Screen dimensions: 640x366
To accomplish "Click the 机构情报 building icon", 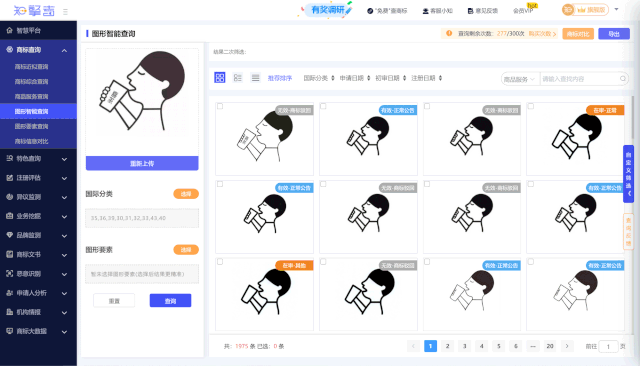I will click(9, 312).
